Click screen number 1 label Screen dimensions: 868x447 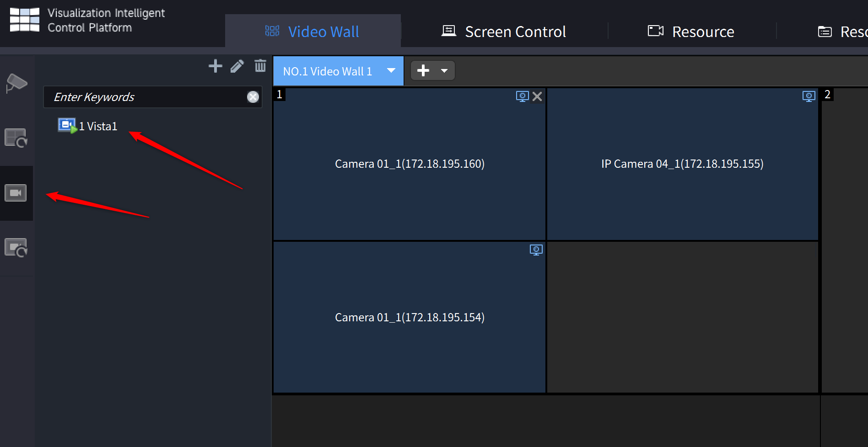[280, 95]
